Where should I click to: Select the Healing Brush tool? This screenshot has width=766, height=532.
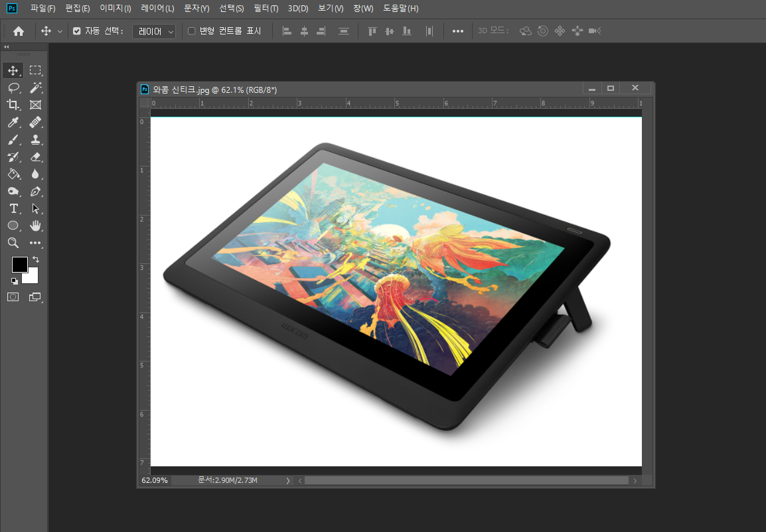[x=35, y=123]
